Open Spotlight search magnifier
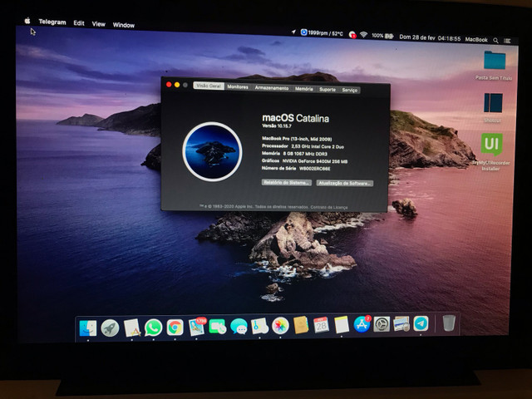The width and height of the screenshot is (532, 399). point(495,41)
